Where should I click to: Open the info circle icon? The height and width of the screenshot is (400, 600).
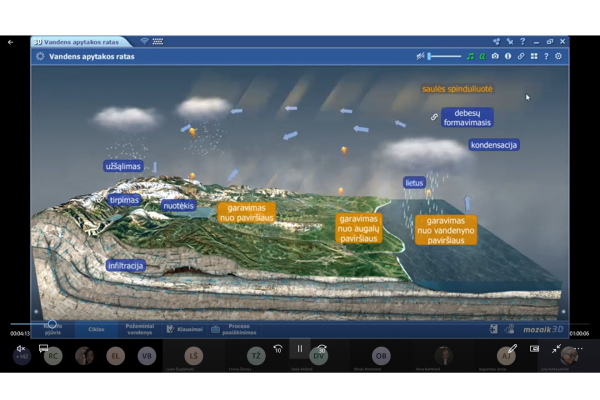[508, 56]
